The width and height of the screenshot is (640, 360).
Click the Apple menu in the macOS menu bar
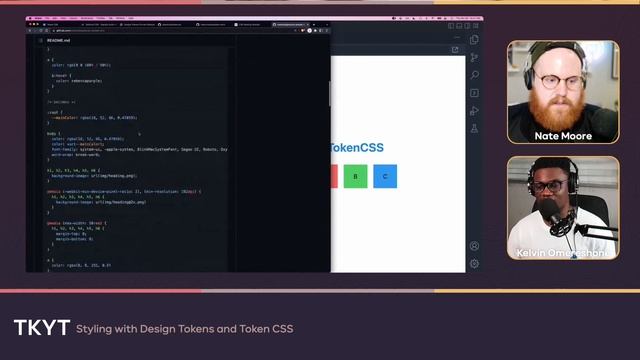[30, 18]
